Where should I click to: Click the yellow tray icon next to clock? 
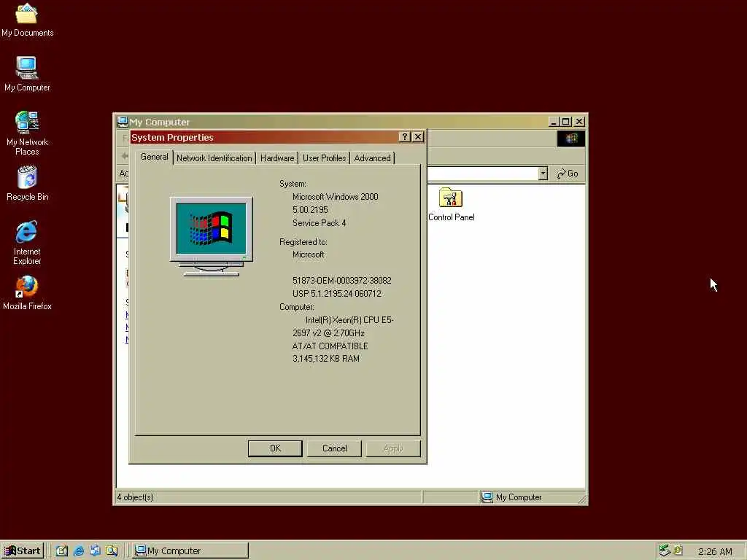pos(678,551)
